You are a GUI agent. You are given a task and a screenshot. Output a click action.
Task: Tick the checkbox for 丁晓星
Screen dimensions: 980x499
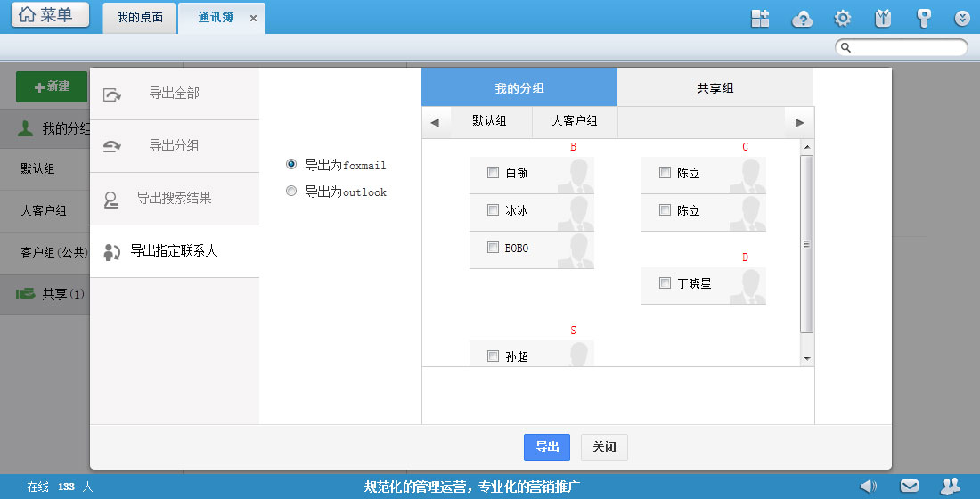[665, 283]
